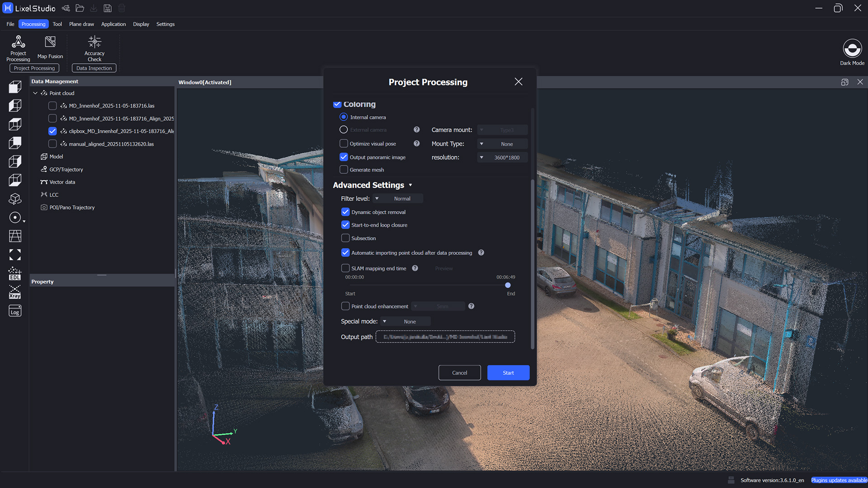Viewport: 868px width, 488px height.
Task: Collapse the Point cloud tree node
Action: (x=35, y=93)
